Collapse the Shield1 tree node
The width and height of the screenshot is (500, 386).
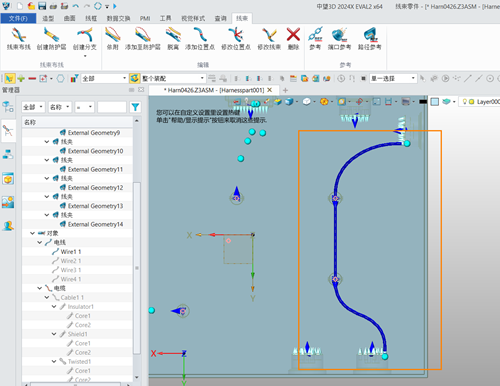coord(54,334)
